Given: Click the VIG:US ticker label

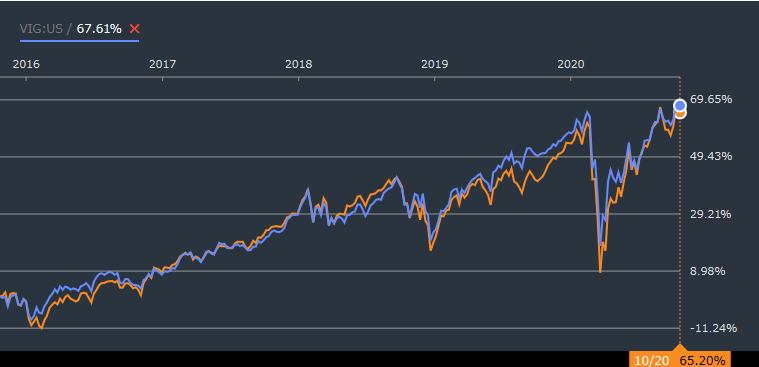Looking at the screenshot, I should click(x=41, y=29).
